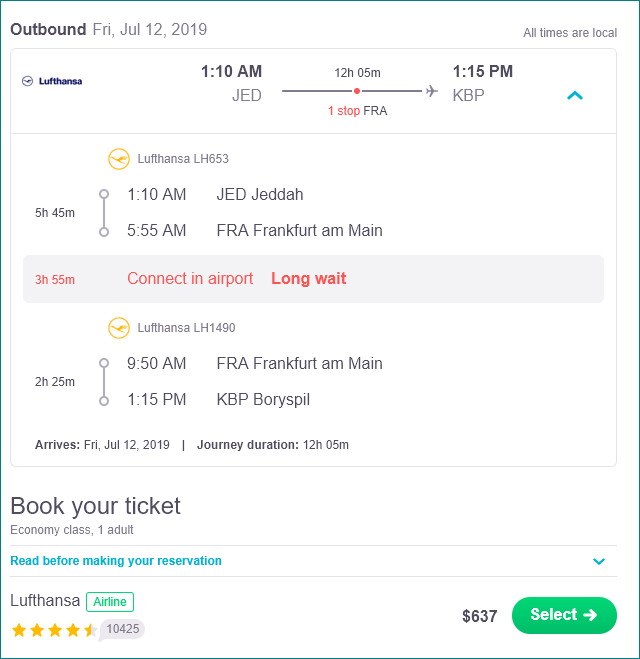Screen dimensions: 640x659
Task: Open the 10425 reviews count bubble
Action: (122, 629)
